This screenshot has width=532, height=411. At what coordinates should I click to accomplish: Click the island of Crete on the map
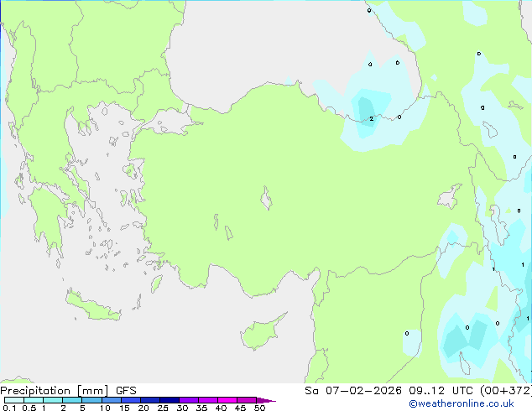pos(92,305)
